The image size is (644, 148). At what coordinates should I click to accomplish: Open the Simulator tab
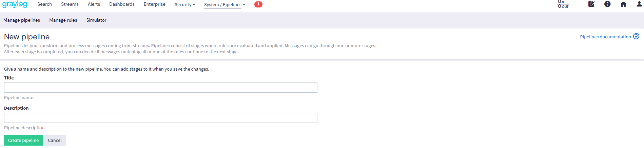pos(96,20)
